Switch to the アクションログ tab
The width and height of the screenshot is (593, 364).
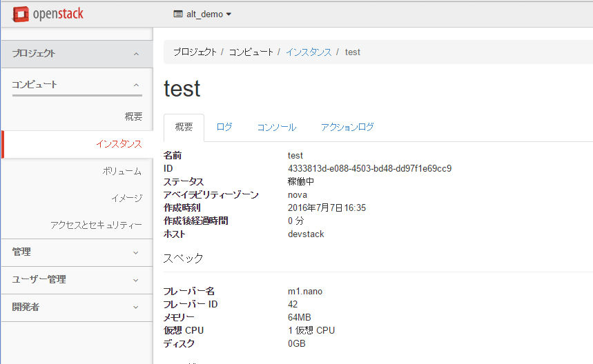(x=347, y=128)
